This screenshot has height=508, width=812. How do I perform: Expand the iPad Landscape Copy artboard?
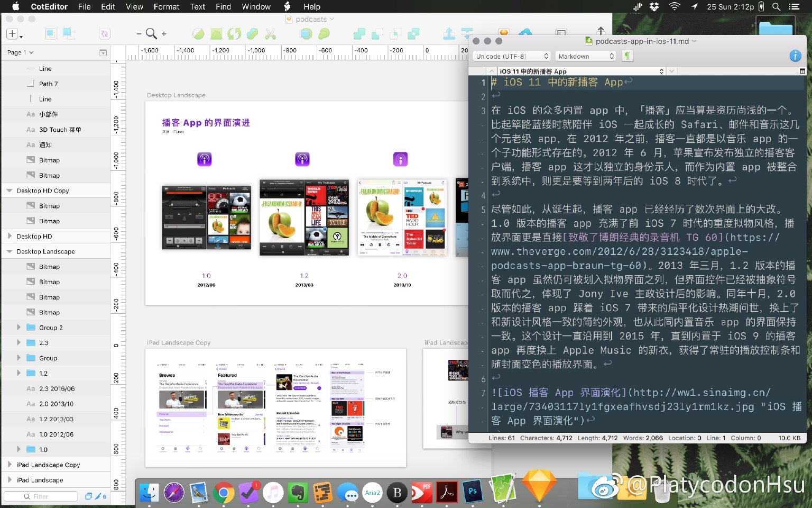(10, 465)
